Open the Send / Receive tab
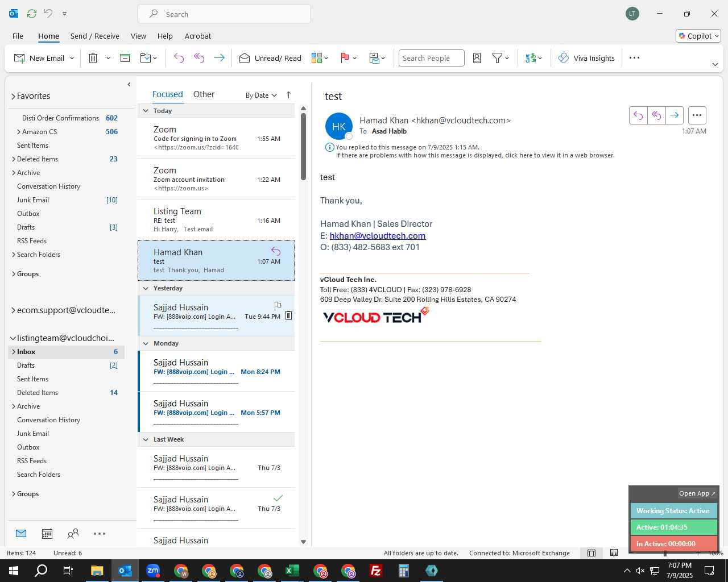This screenshot has width=728, height=582. click(95, 36)
